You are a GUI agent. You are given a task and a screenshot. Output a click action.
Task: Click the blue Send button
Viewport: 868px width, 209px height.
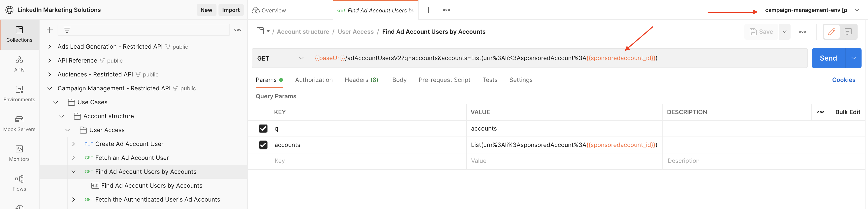[828, 58]
